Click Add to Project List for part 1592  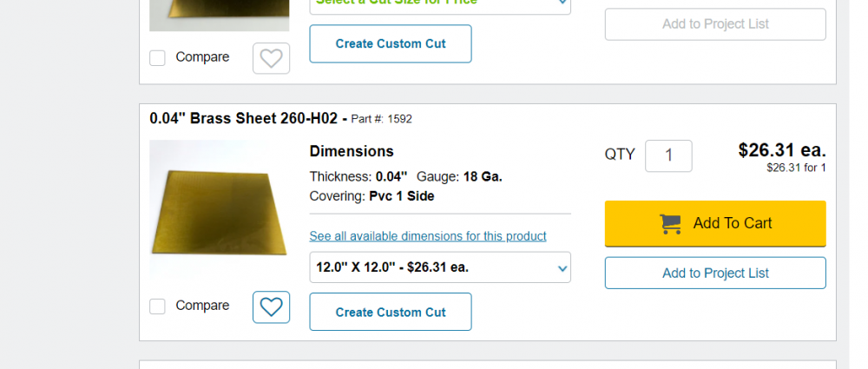[715, 273]
